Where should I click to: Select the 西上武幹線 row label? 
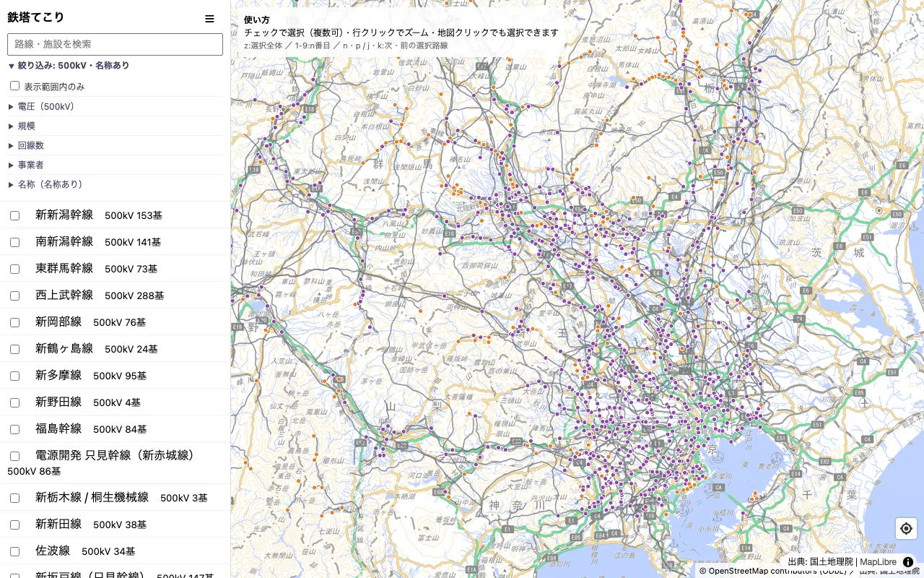64,295
